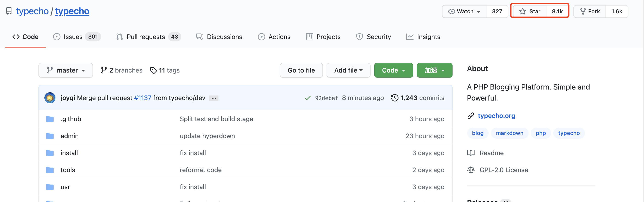Open the typecho owner link

coord(32,11)
